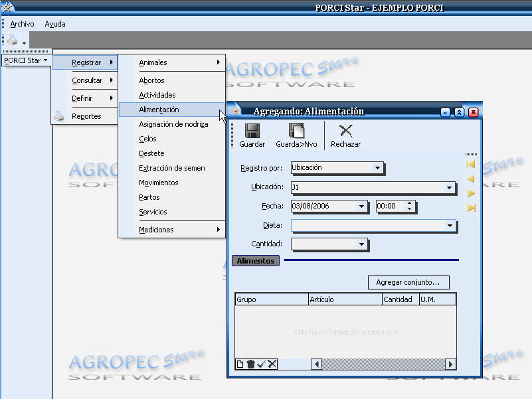Choose Partos from the submenu
This screenshot has width=532, height=399.
pyautogui.click(x=172, y=197)
